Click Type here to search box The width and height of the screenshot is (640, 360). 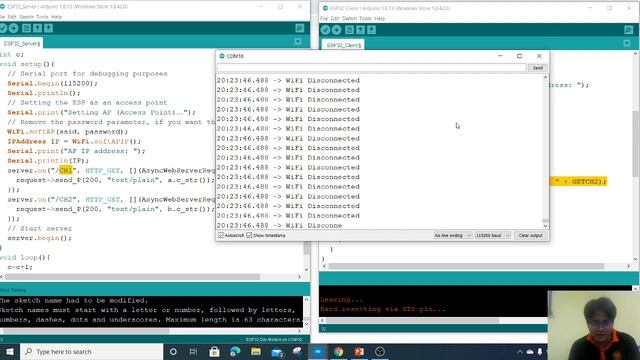pos(92,351)
